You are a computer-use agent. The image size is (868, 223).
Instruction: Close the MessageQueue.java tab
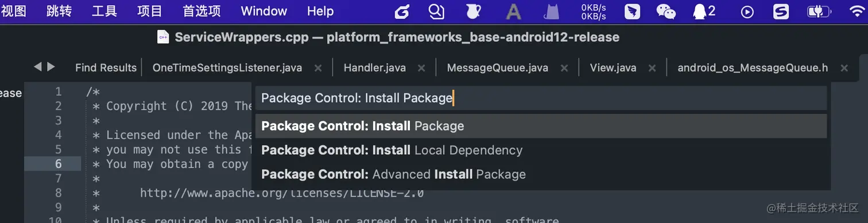tap(564, 68)
